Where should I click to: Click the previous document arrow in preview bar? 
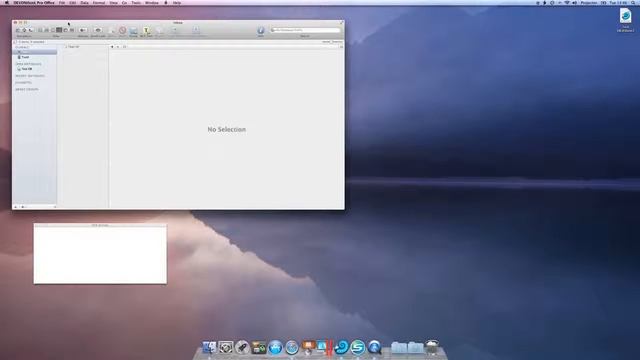point(112,47)
